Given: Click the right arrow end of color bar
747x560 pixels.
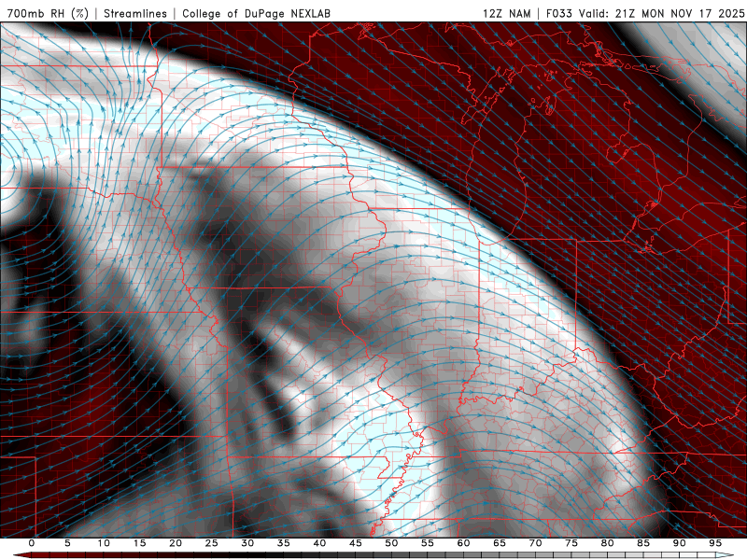Looking at the screenshot, I should point(726,555).
